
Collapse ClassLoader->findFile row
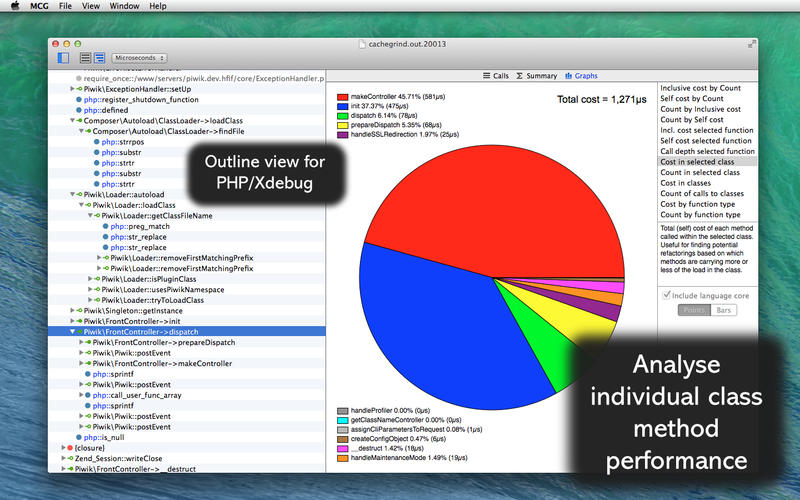[x=81, y=131]
